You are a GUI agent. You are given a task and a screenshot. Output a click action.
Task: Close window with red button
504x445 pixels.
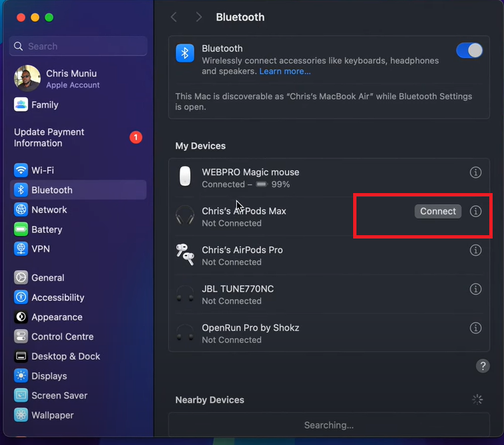(21, 17)
